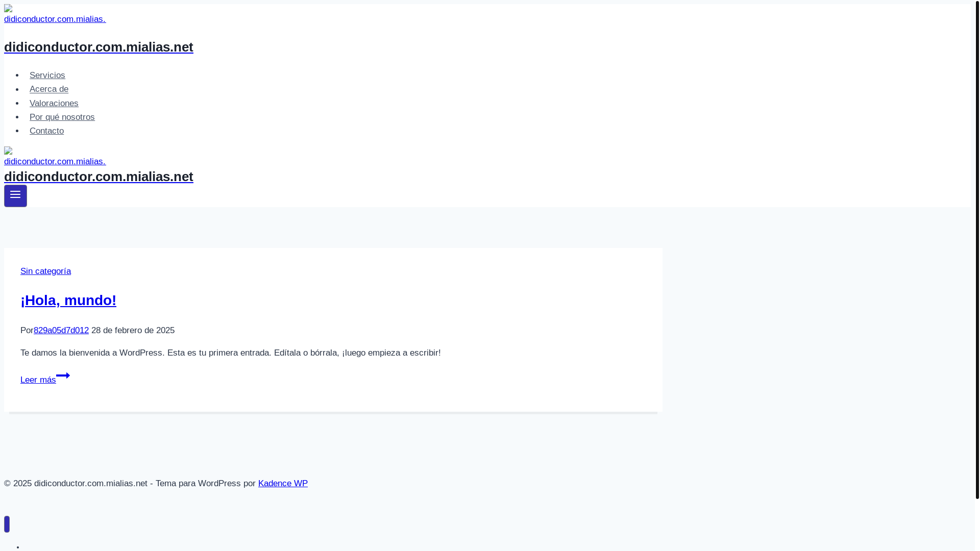Go to the Valoraciones menu item
The image size is (980, 551).
point(54,103)
